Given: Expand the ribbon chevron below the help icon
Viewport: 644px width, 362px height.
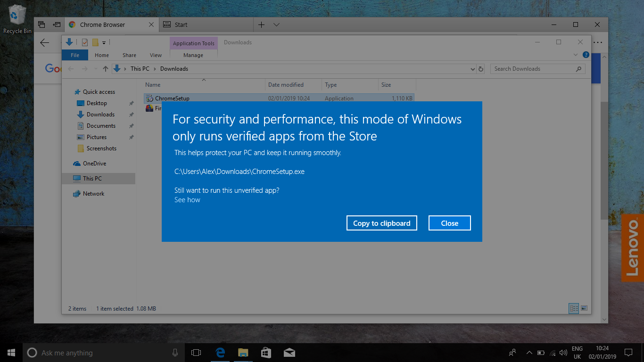Looking at the screenshot, I should pos(575,54).
